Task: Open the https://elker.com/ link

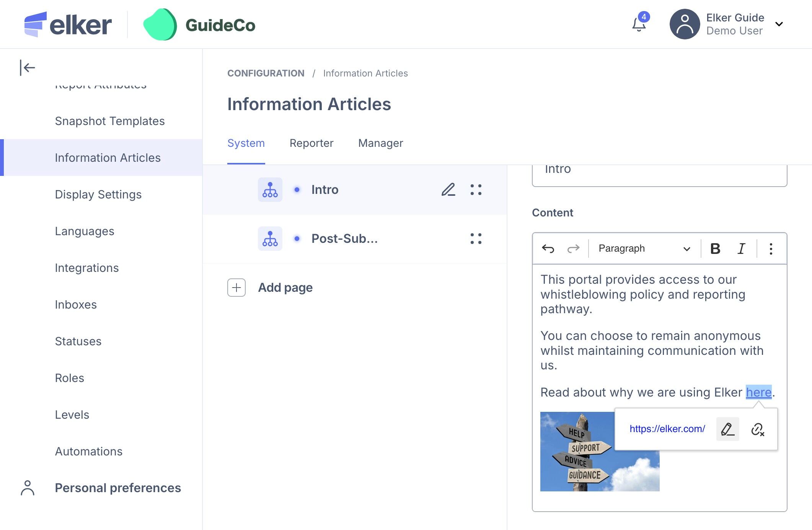Action: [667, 429]
